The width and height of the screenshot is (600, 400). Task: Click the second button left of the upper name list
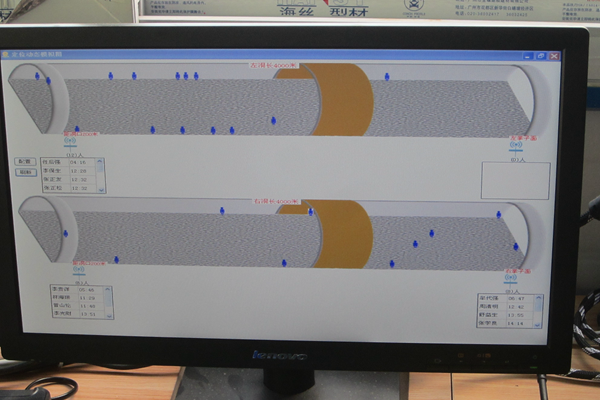click(x=25, y=172)
